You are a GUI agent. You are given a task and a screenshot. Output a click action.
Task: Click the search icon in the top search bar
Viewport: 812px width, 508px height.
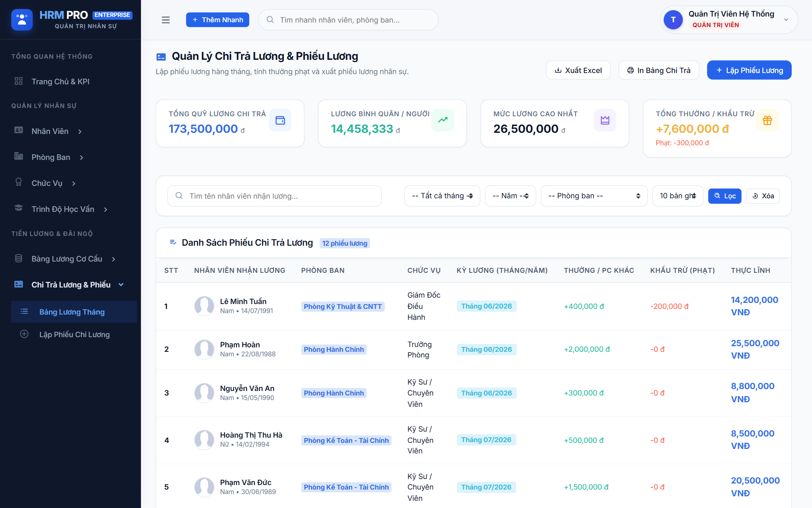pyautogui.click(x=270, y=20)
